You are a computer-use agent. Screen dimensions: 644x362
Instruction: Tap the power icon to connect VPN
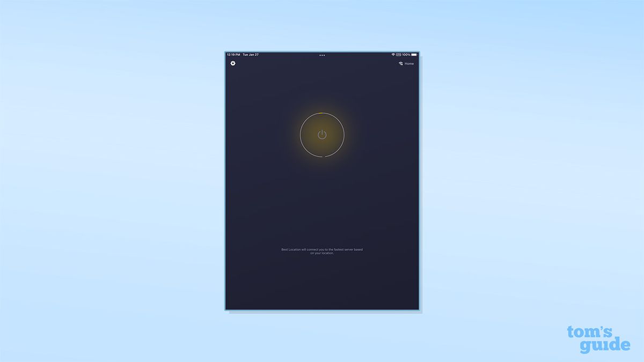pyautogui.click(x=322, y=135)
